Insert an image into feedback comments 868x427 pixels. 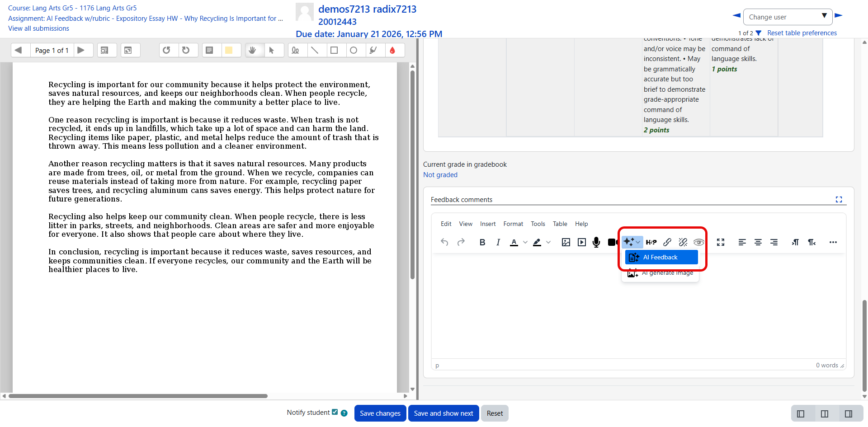click(566, 242)
